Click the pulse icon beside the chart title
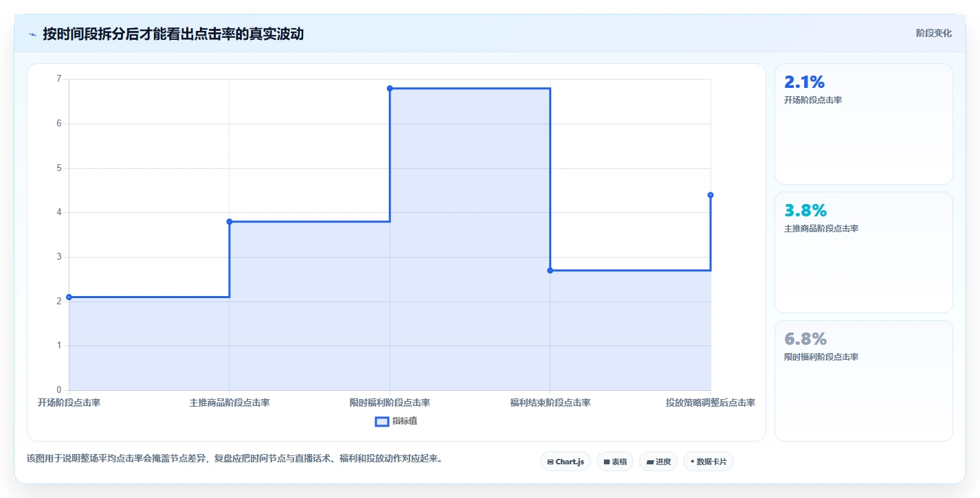Image resolution: width=980 pixels, height=498 pixels. [32, 34]
